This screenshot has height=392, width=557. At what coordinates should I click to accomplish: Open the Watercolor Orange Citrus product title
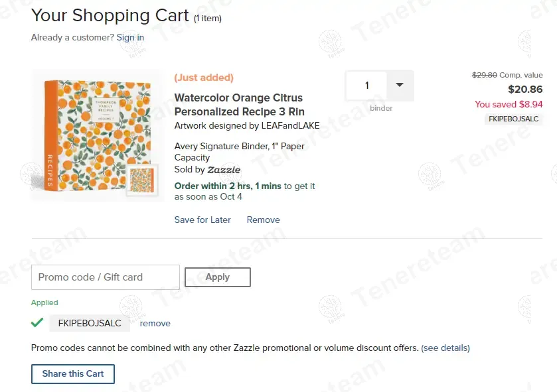coord(239,105)
